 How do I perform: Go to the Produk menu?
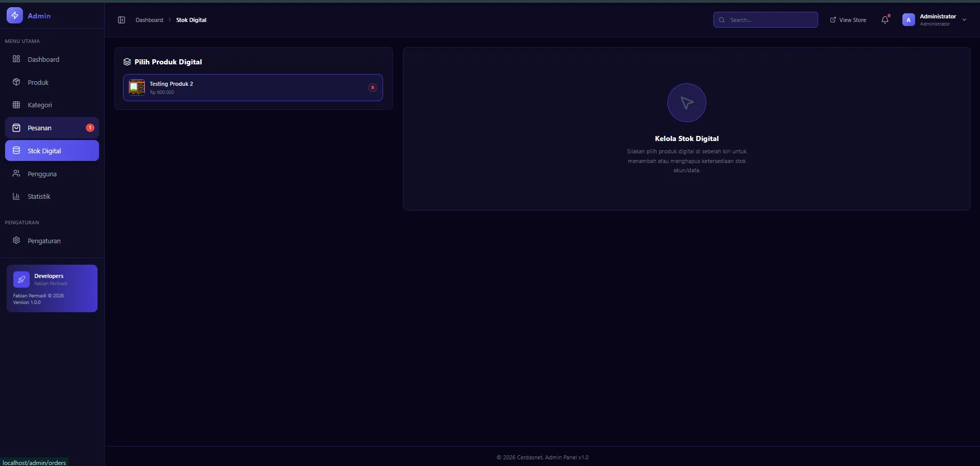38,82
